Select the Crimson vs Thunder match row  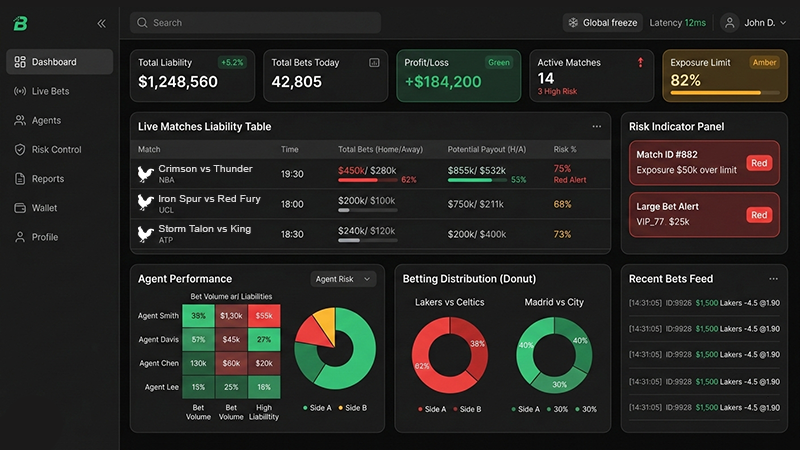coord(370,174)
